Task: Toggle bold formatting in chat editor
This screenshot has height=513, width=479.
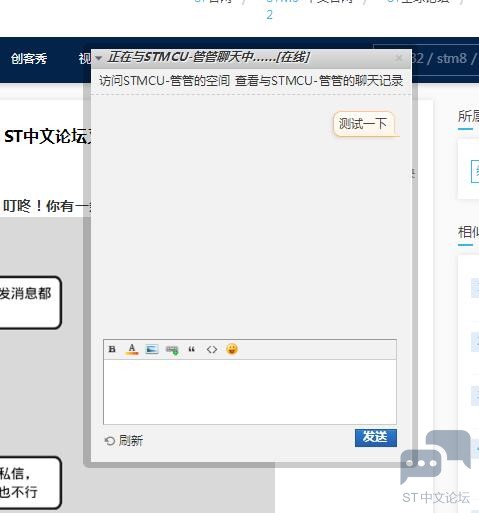Action: (112, 349)
